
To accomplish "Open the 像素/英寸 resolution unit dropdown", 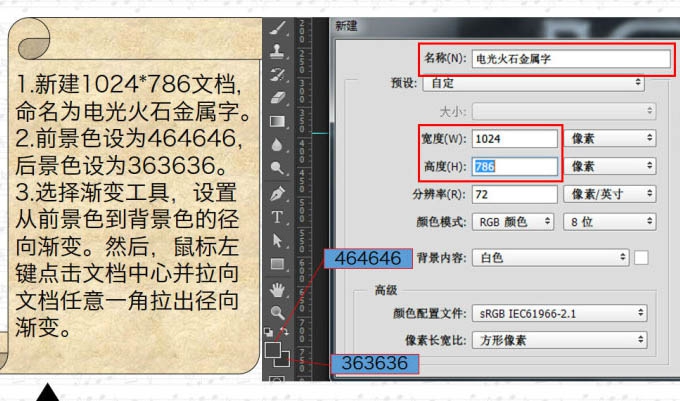I will (x=610, y=194).
